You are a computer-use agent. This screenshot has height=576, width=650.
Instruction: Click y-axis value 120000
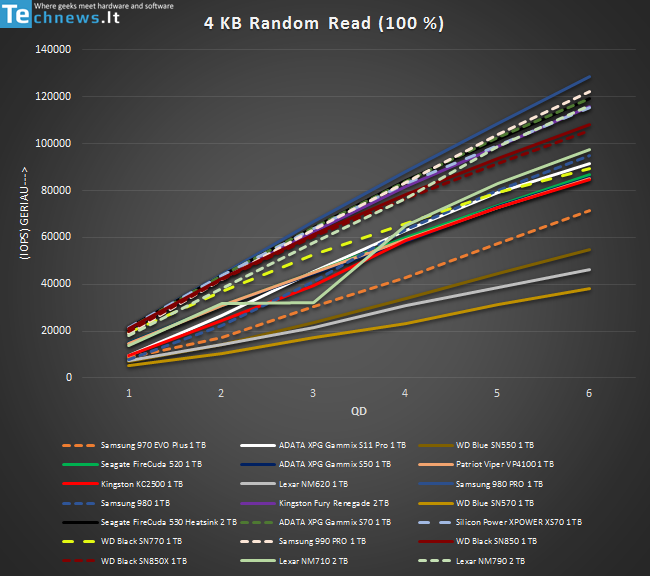click(53, 96)
